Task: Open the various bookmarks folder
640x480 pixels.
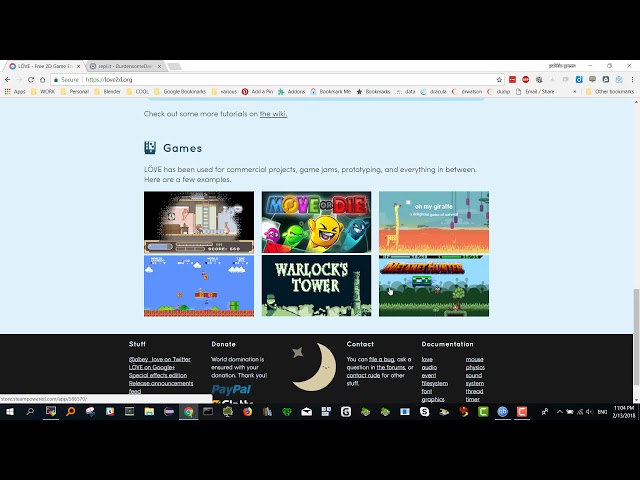Action: pos(224,91)
